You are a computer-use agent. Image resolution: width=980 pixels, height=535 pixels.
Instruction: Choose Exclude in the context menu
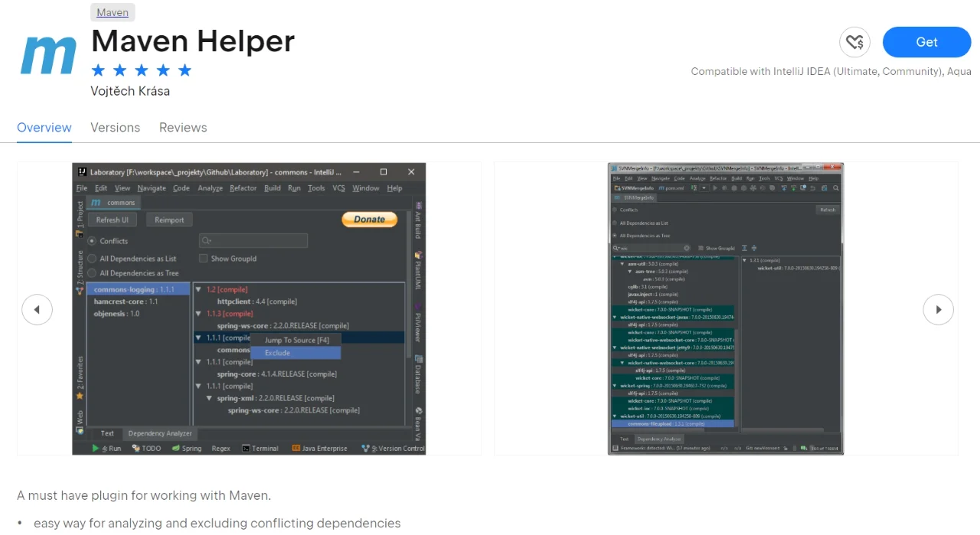coord(296,353)
